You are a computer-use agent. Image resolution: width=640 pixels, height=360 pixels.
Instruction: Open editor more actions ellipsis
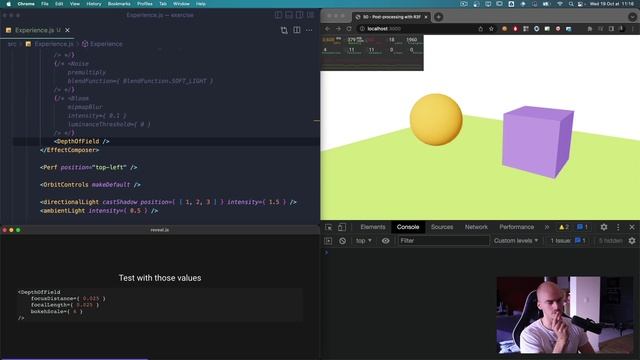point(309,30)
